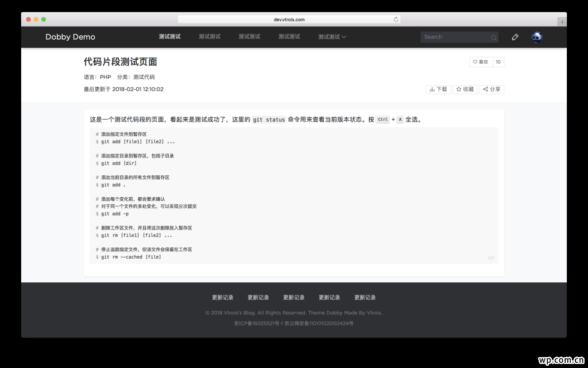
Task: Click the like count 10 badge
Action: click(x=498, y=62)
